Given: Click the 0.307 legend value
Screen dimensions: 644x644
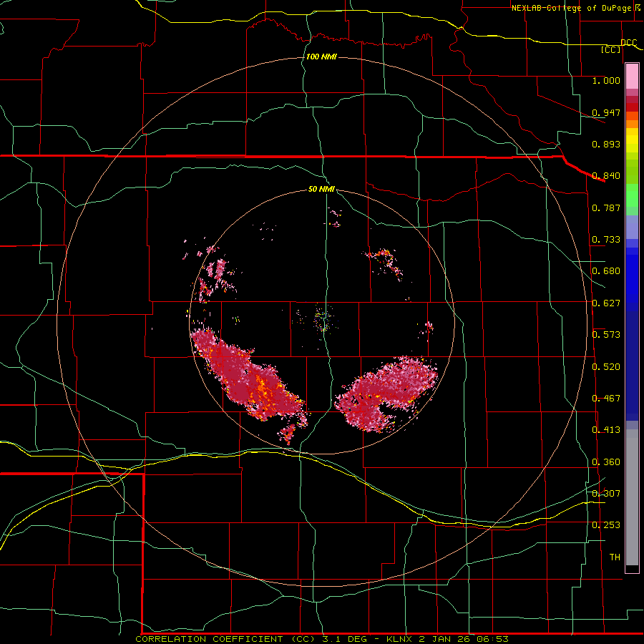Looking at the screenshot, I should [606, 494].
